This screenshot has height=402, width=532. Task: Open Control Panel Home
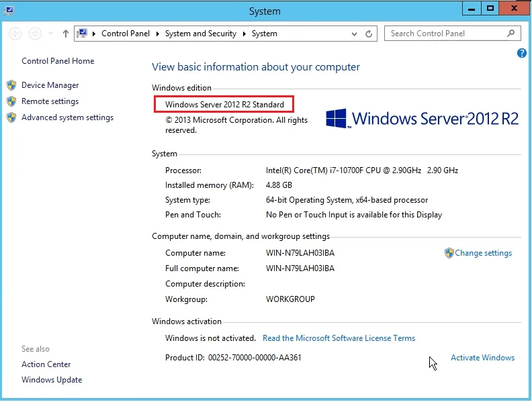coord(58,61)
